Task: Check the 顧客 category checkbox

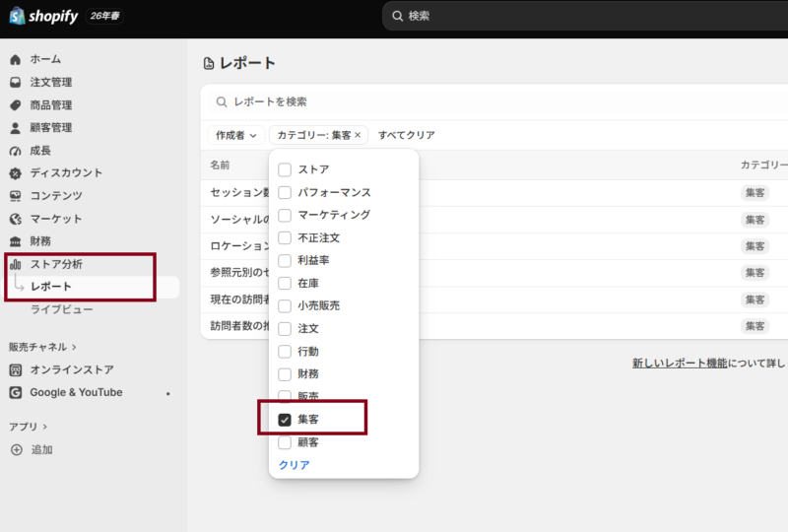Action: pos(285,442)
